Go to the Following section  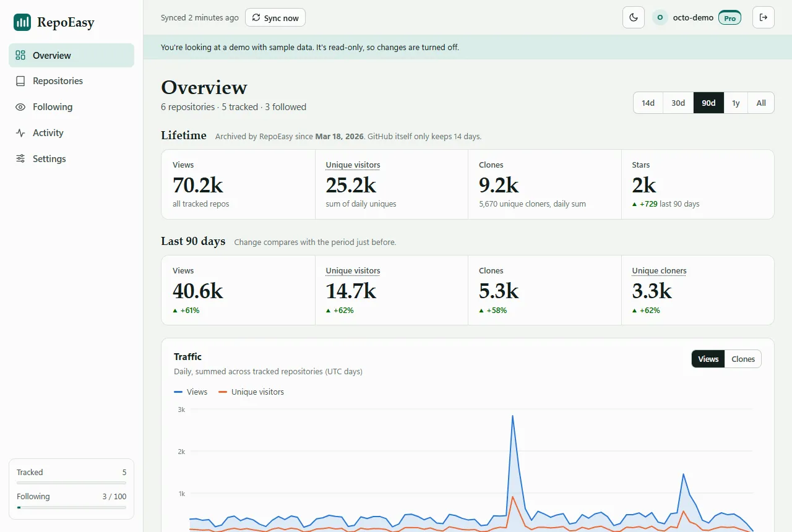click(71, 107)
